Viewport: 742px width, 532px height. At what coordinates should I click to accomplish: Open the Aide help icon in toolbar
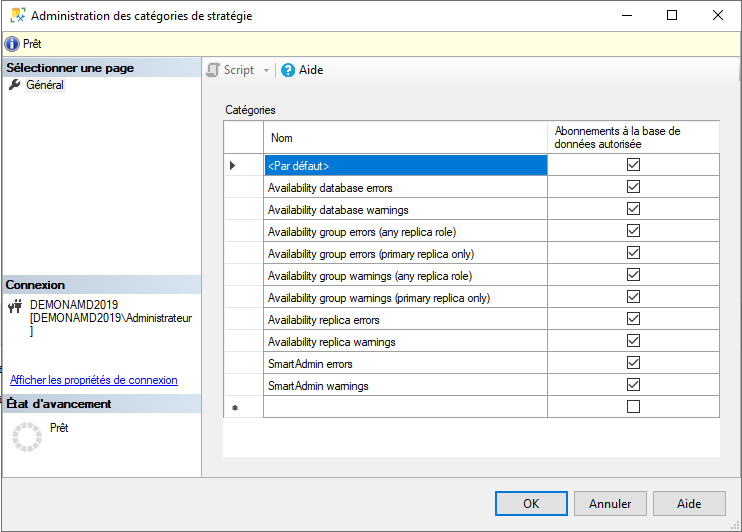pos(288,70)
